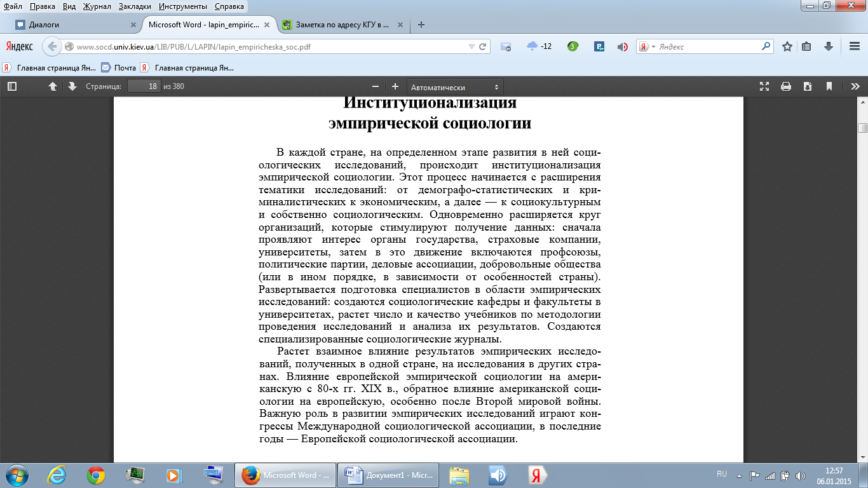Open the Справка menu
This screenshot has height=488, width=868.
229,6
